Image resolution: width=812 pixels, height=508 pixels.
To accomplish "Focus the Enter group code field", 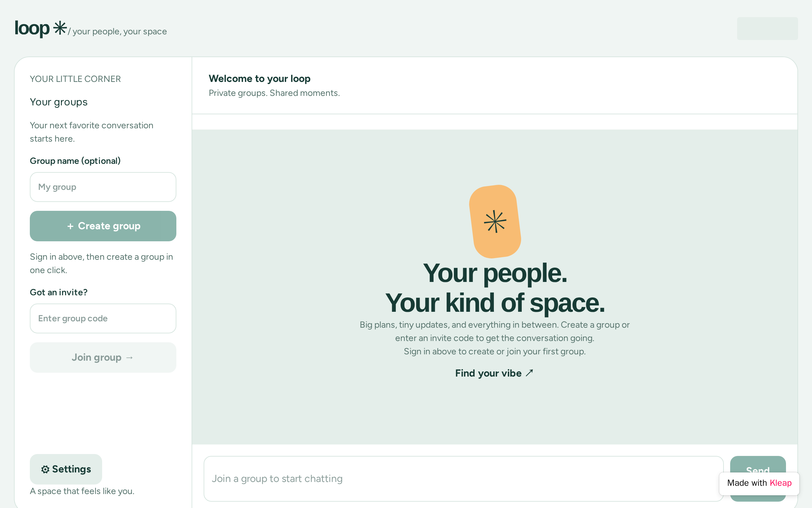I will pyautogui.click(x=103, y=318).
